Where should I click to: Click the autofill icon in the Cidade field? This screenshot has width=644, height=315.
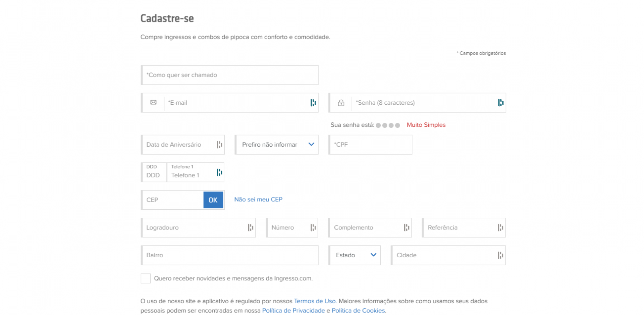(500, 255)
